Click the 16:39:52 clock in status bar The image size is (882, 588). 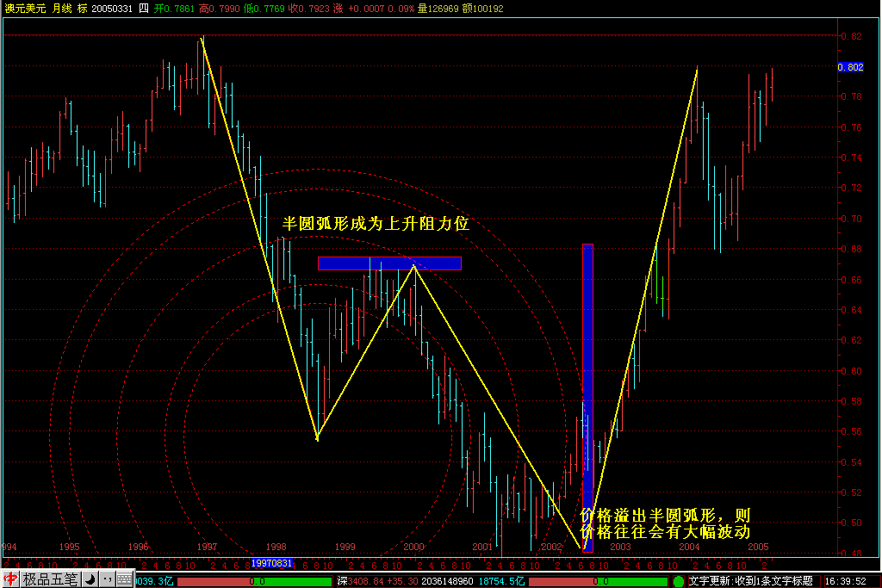coord(846,581)
